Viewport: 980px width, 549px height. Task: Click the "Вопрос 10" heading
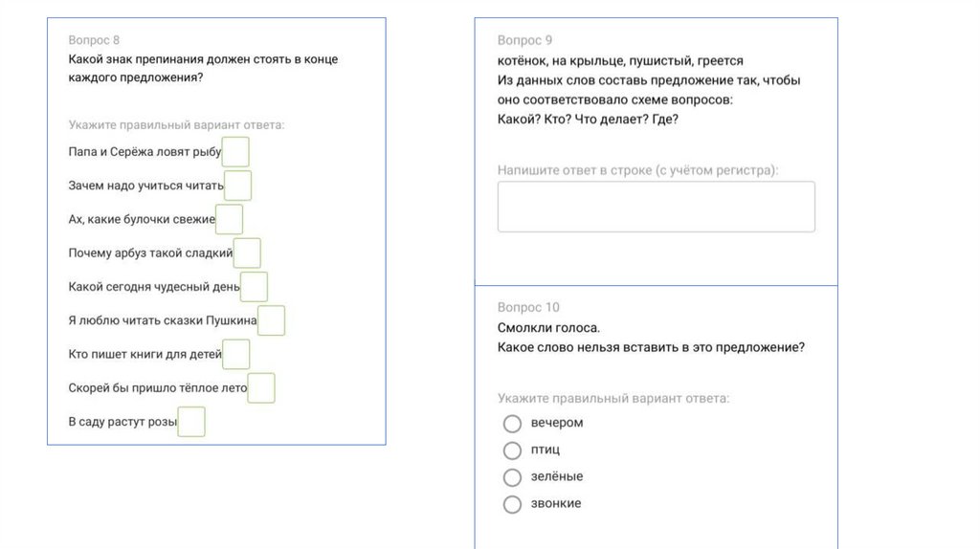[528, 307]
